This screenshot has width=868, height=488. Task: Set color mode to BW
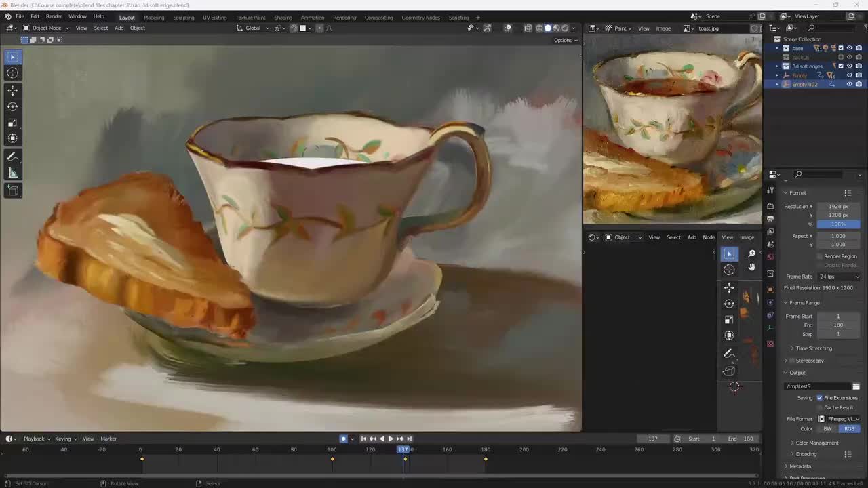pos(828,429)
